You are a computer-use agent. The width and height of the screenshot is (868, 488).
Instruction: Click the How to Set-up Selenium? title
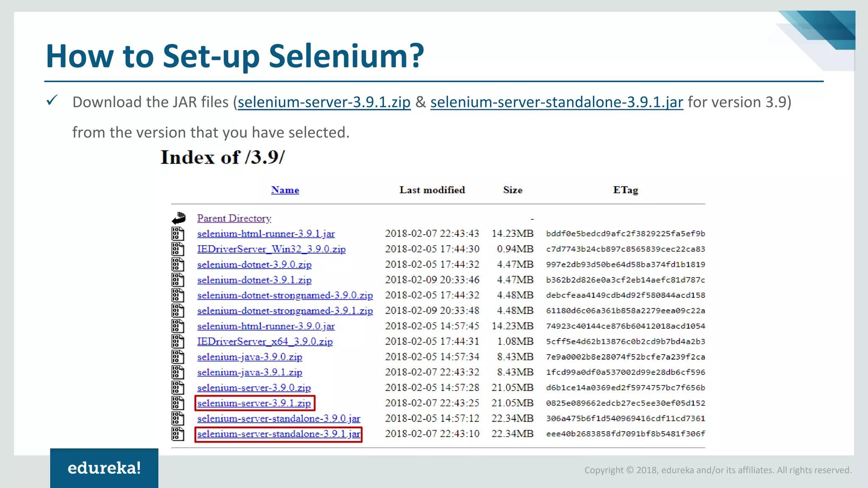(235, 56)
